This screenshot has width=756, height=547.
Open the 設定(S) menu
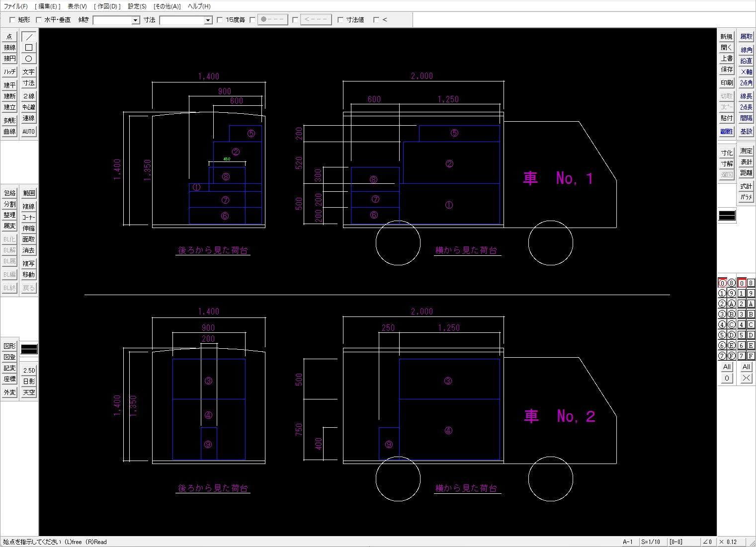click(x=137, y=6)
